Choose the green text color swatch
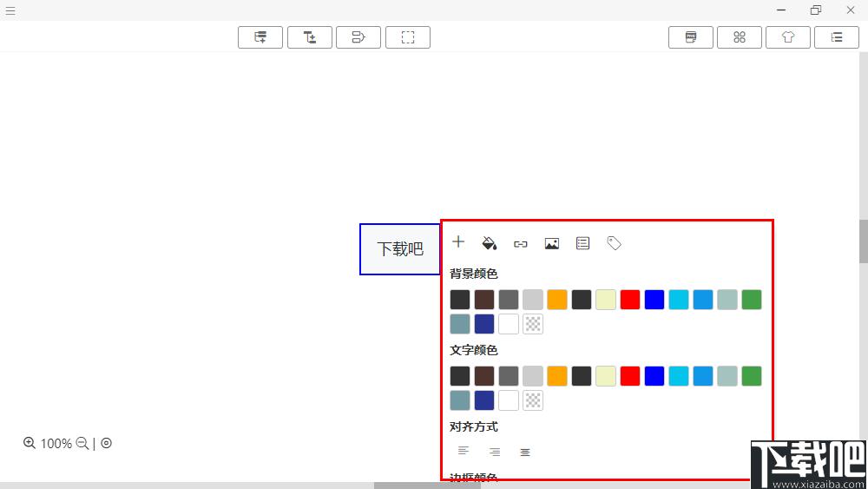The image size is (868, 489). coord(752,376)
